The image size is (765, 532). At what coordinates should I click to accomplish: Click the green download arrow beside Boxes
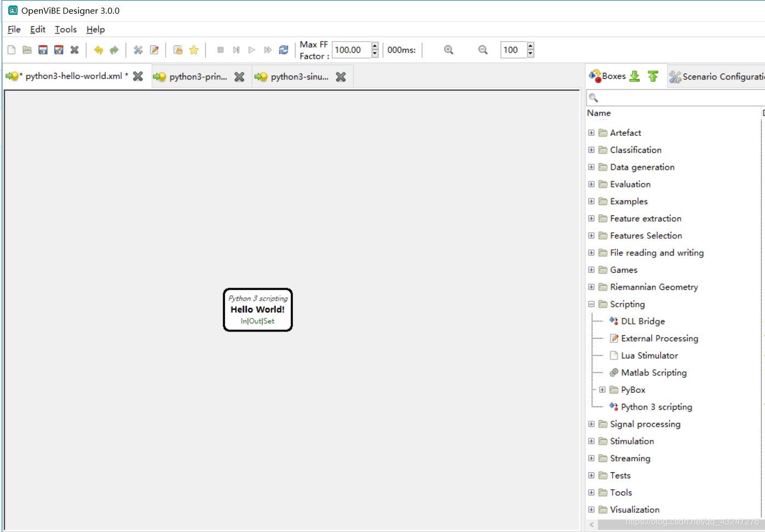point(634,76)
